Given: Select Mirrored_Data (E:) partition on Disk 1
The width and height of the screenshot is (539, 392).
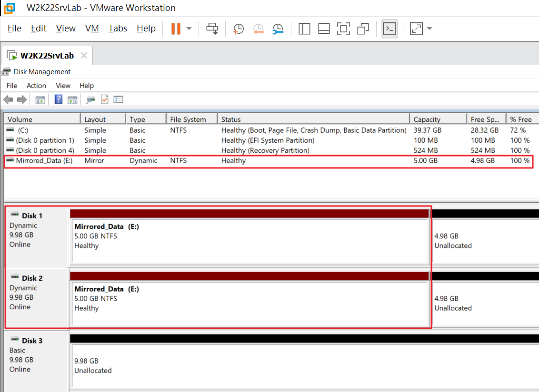Looking at the screenshot, I should click(250, 237).
